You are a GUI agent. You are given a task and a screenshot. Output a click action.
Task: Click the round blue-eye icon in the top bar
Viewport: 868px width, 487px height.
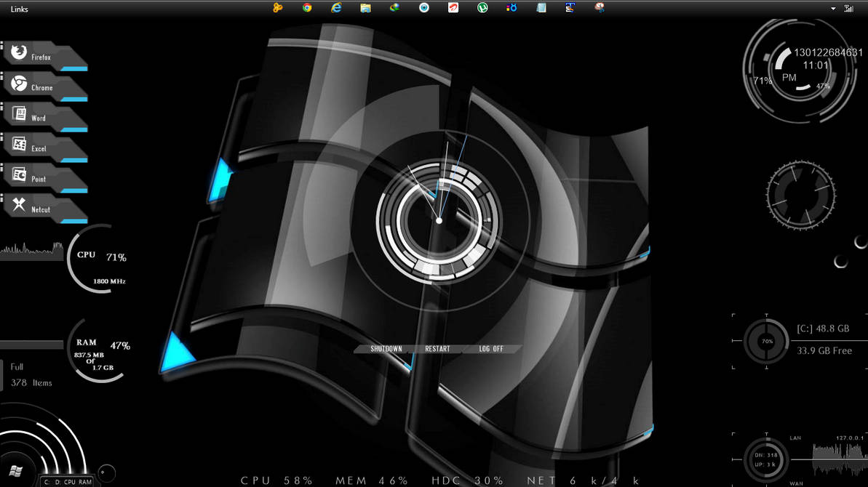(x=424, y=8)
